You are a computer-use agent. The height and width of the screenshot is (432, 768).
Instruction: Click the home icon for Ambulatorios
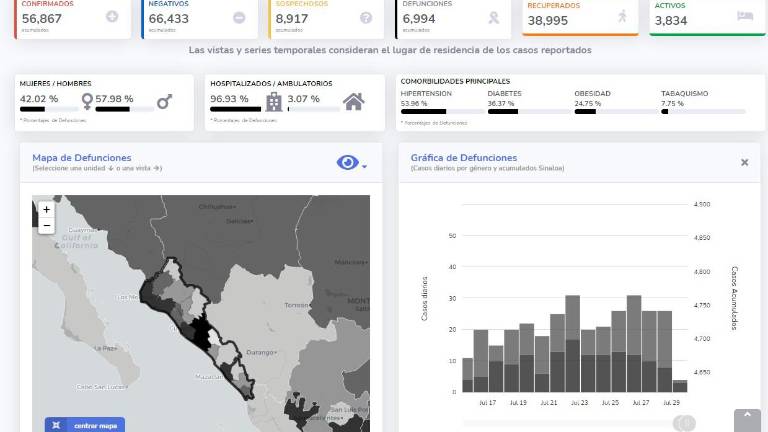(353, 101)
